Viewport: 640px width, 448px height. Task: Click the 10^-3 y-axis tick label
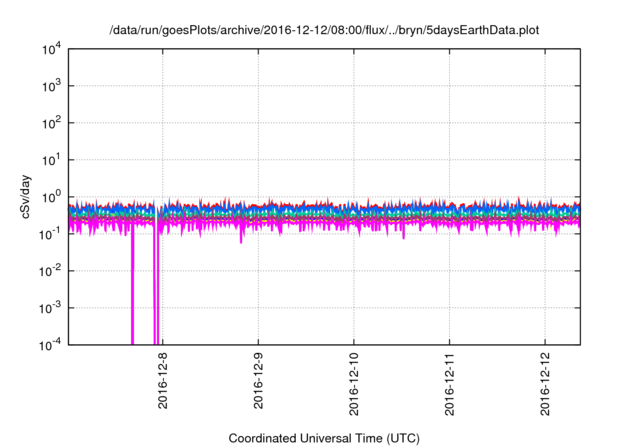click(50, 308)
